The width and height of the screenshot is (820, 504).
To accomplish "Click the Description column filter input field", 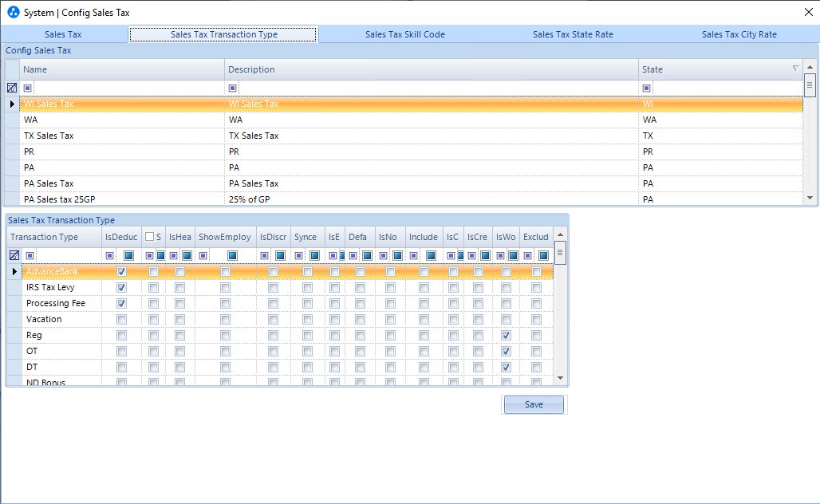I will 438,88.
